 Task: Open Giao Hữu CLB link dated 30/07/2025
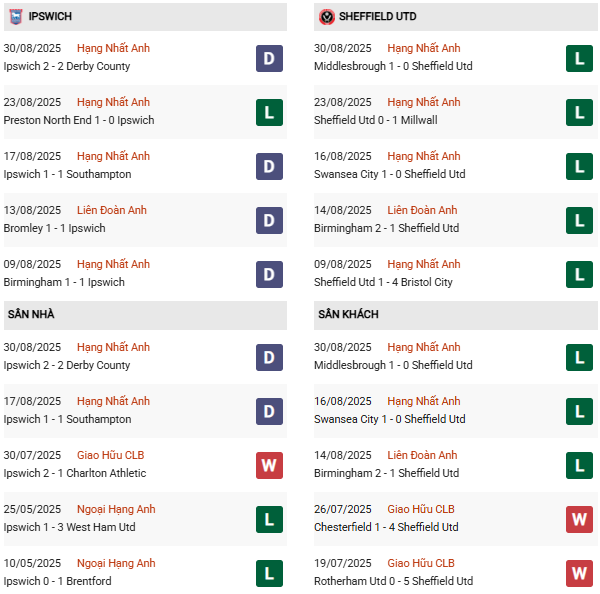click(x=111, y=455)
